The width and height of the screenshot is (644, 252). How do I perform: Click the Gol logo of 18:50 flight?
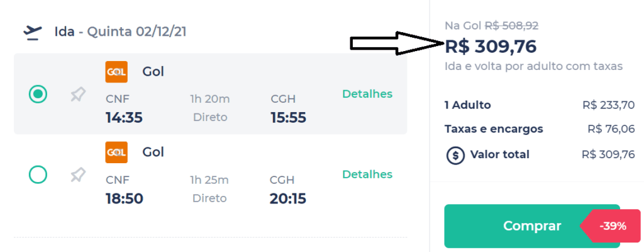point(116,152)
